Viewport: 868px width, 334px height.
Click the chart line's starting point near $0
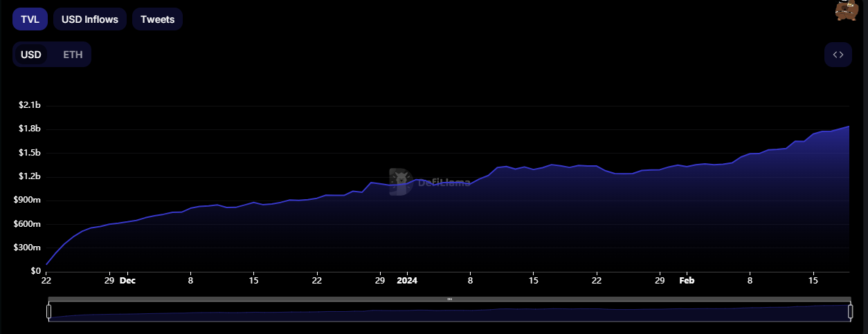click(46, 264)
